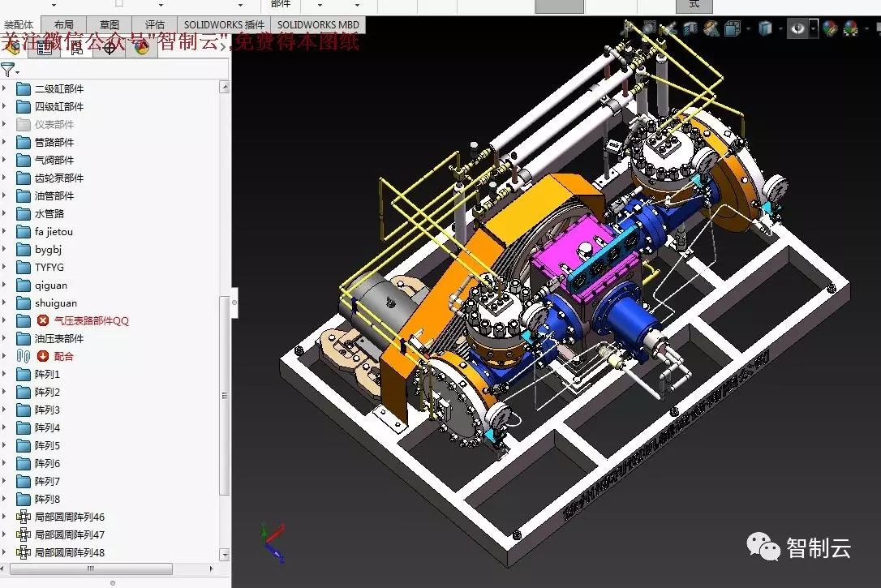The image size is (881, 588).
Task: Switch to the SOLIDWORKS 插件 tab
Action: coord(224,24)
